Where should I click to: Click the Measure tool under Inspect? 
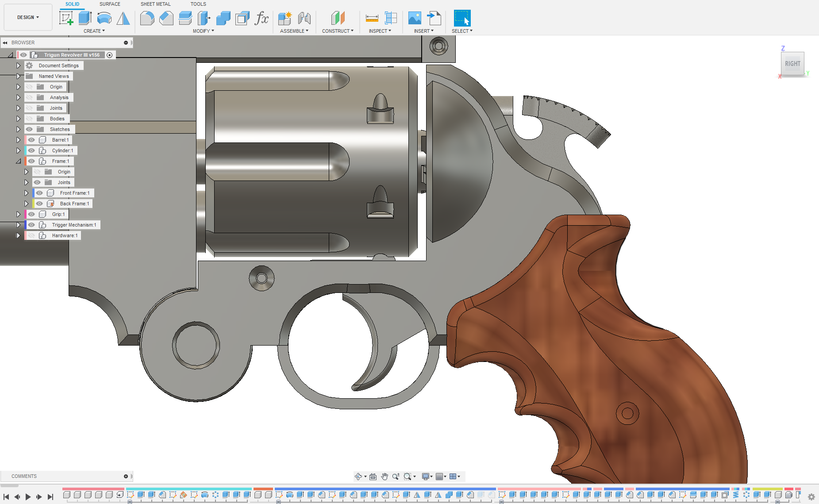[372, 18]
